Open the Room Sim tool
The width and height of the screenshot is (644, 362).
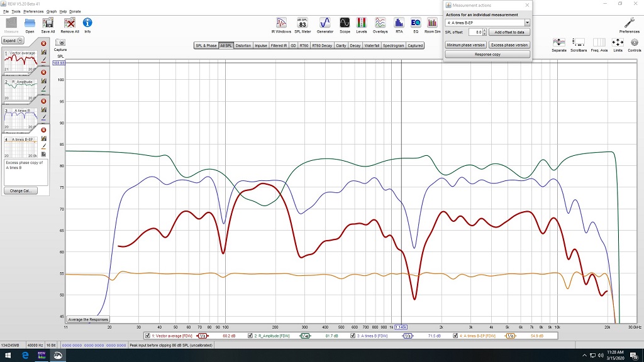point(432,23)
